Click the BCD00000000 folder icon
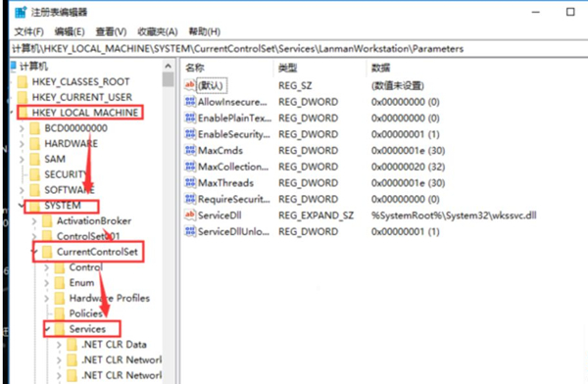The image size is (588, 384). pyautogui.click(x=35, y=128)
